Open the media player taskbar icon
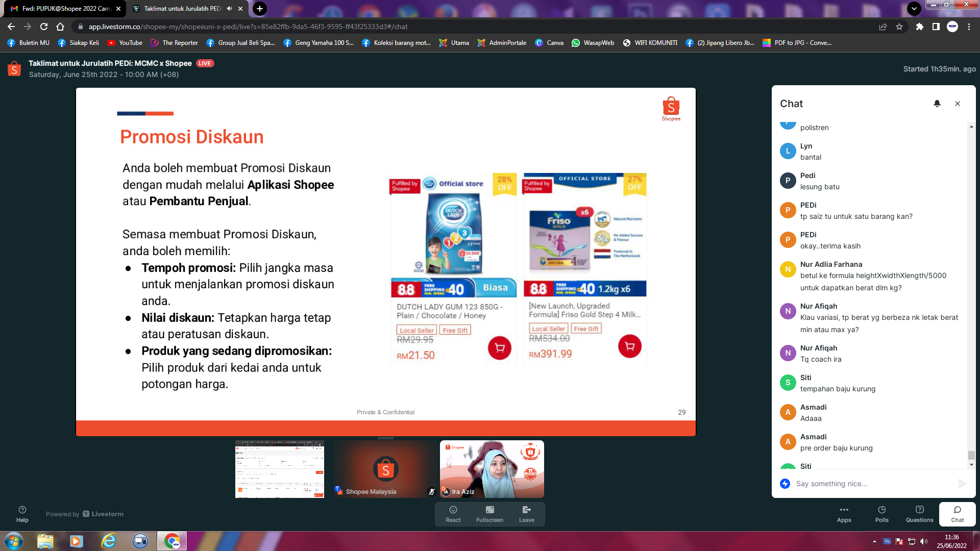This screenshot has height=551, width=980. (x=77, y=541)
